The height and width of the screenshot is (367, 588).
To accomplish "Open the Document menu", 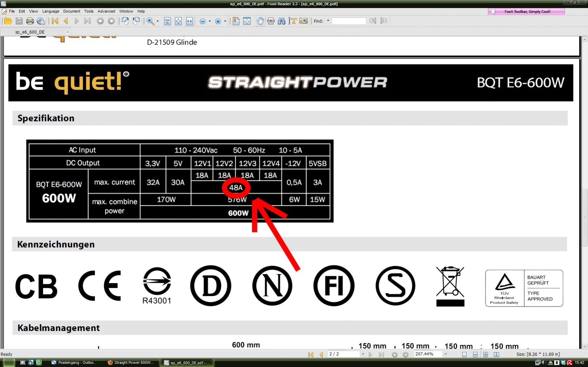I will 72,11.
